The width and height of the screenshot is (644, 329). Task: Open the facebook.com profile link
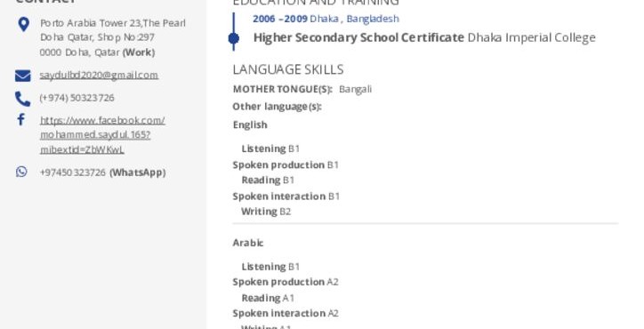pyautogui.click(x=102, y=135)
